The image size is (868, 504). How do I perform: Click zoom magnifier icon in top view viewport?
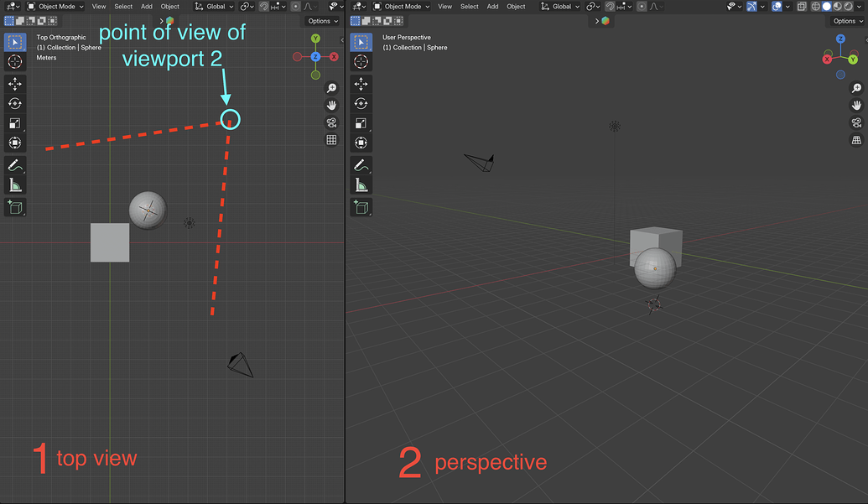[331, 88]
